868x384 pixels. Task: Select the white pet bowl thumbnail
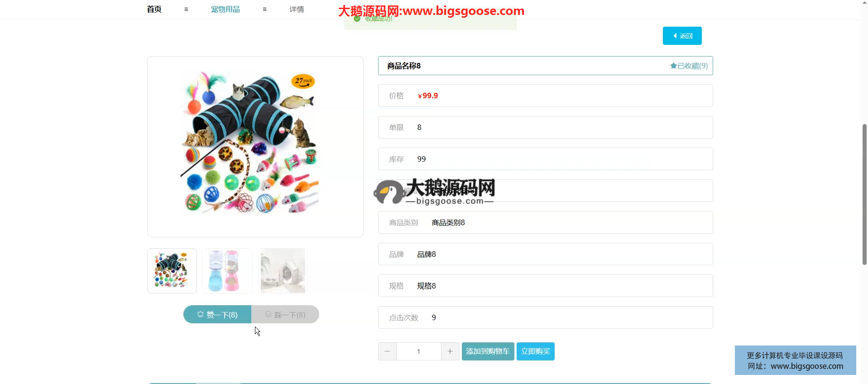click(283, 271)
